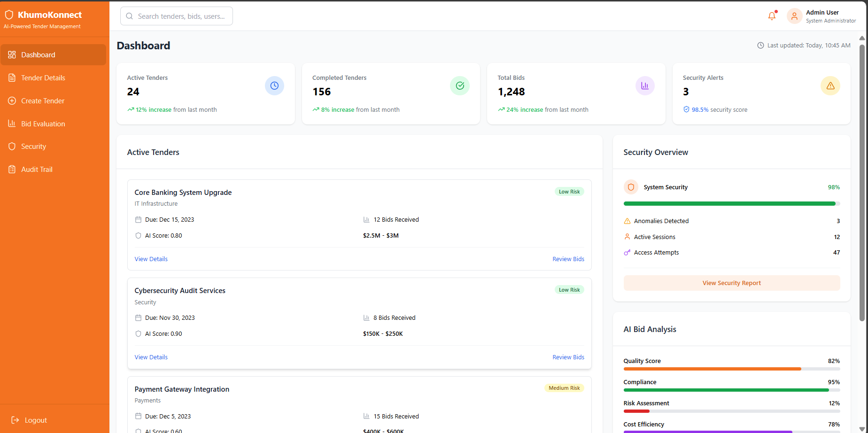Click the System Security progress bar
868x433 pixels.
[x=732, y=203]
